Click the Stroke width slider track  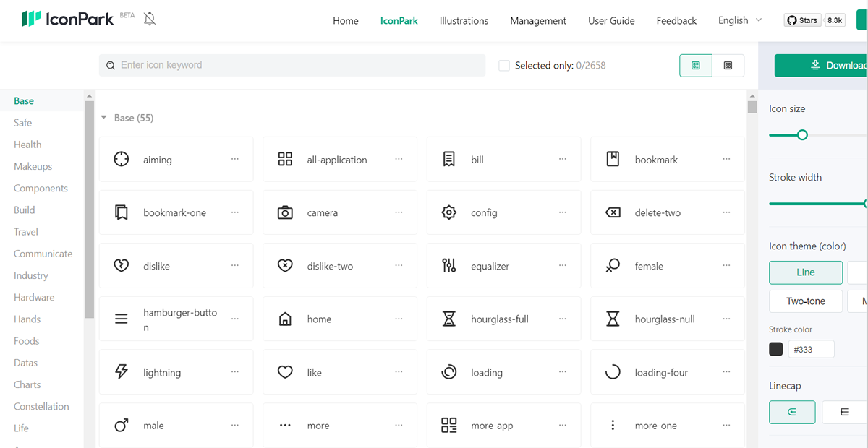(x=817, y=204)
